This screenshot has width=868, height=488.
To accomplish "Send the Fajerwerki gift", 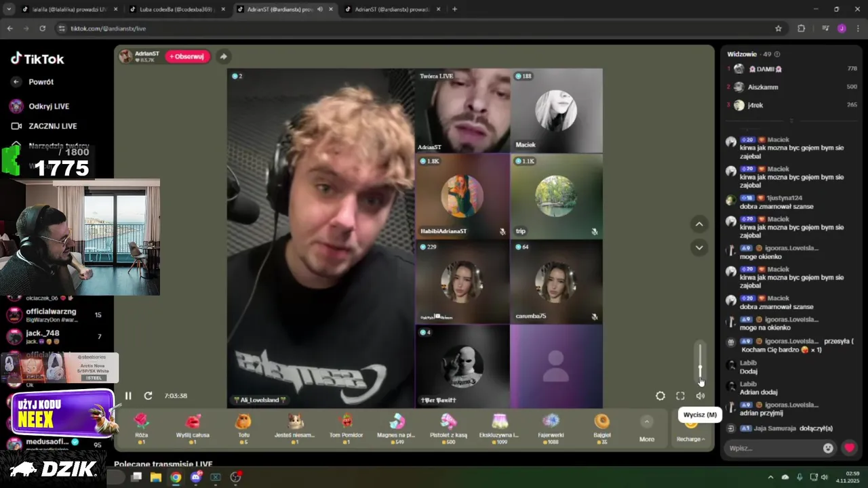I will click(551, 428).
